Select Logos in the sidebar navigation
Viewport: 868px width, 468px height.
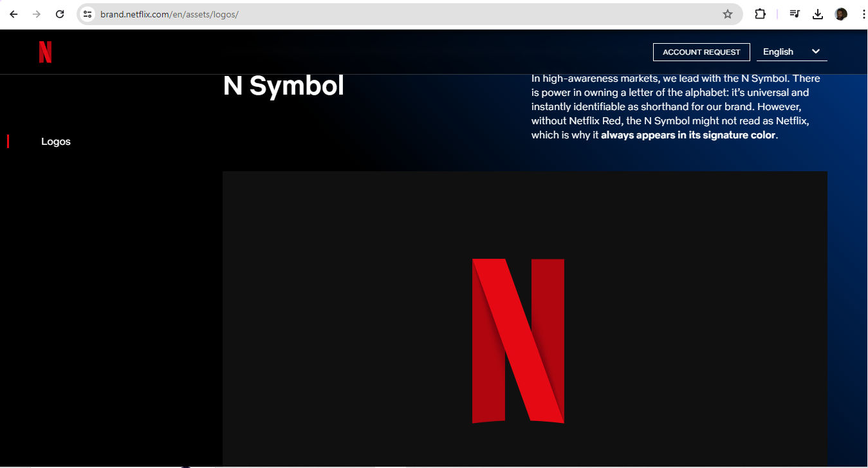(55, 141)
